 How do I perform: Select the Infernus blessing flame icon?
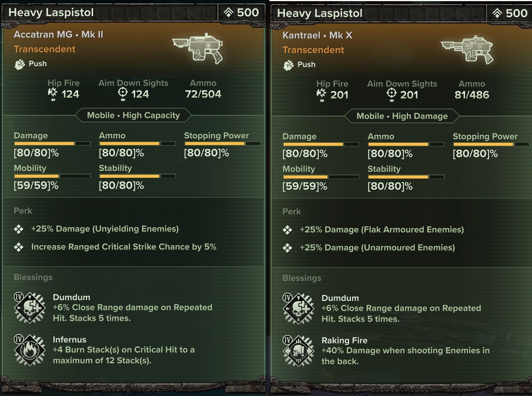(30, 350)
